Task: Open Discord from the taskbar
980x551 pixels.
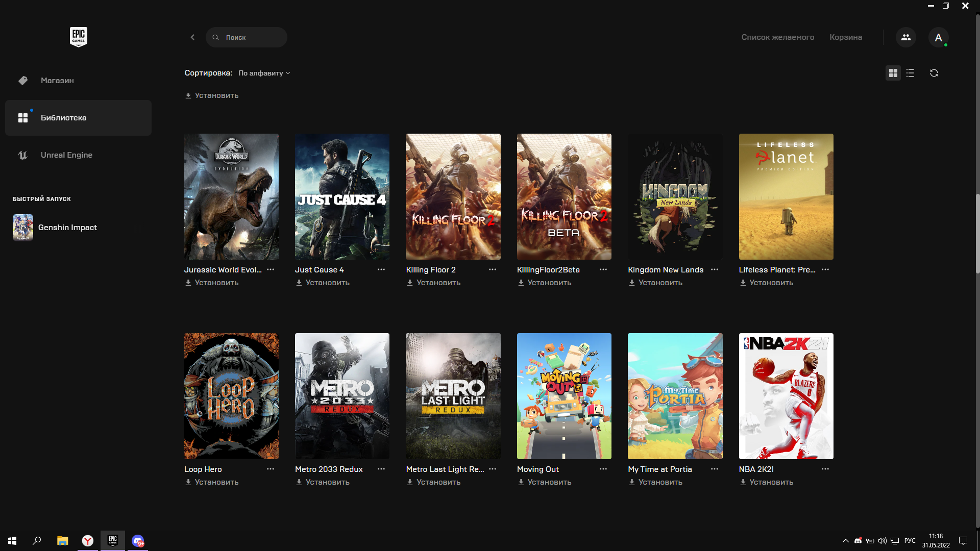Action: point(138,541)
